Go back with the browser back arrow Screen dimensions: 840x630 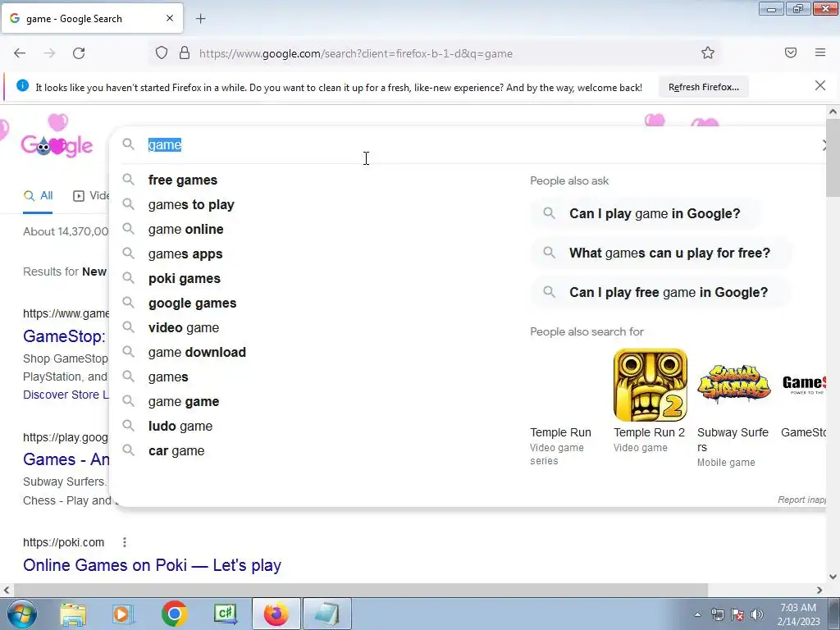click(20, 53)
